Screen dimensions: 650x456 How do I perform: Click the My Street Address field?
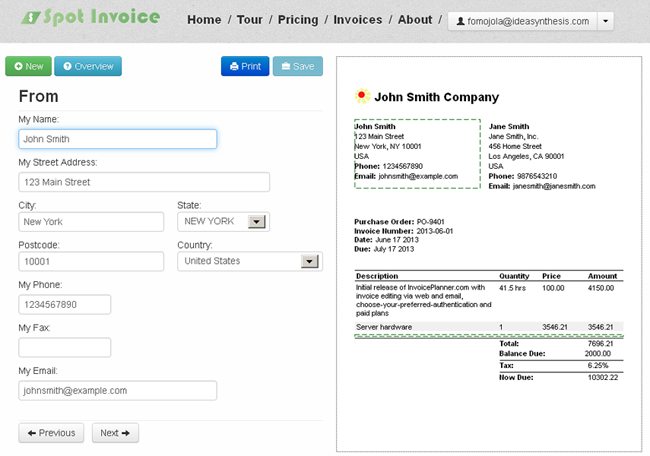[x=144, y=182]
